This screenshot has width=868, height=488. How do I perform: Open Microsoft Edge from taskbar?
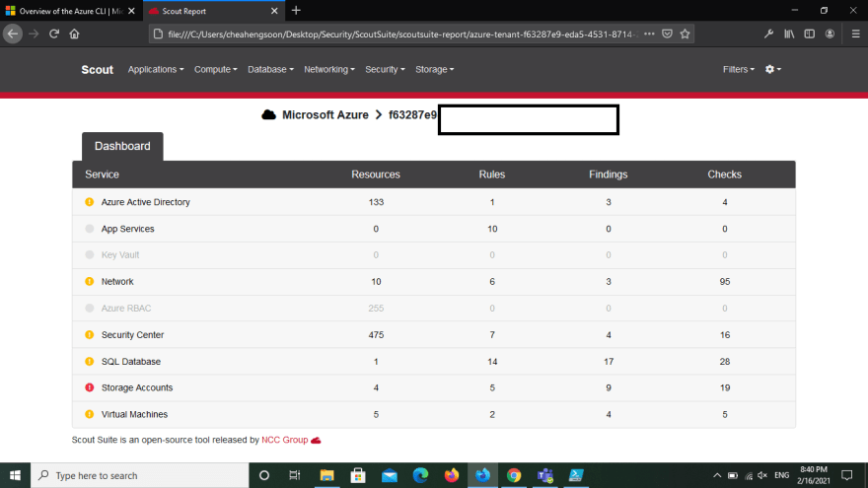pos(420,475)
